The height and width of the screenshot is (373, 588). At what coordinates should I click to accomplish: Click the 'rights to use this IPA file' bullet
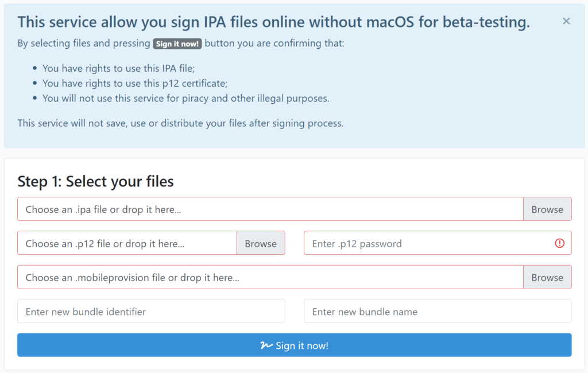click(x=119, y=68)
